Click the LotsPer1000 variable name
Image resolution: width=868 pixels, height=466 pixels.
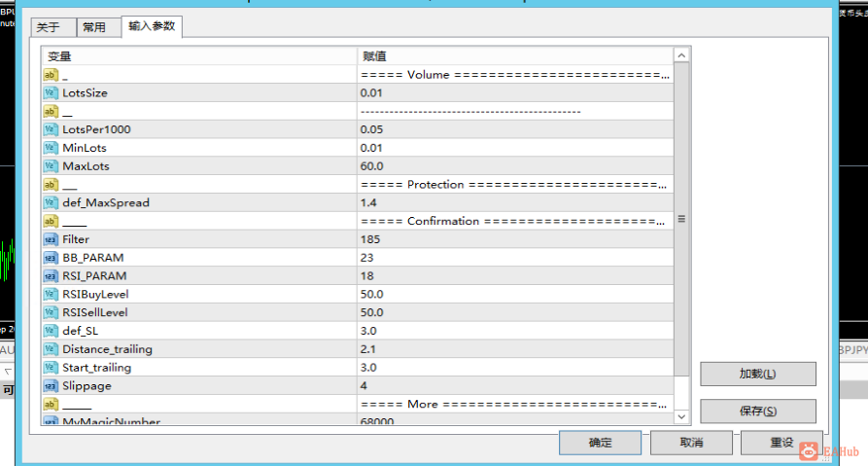[96, 129]
